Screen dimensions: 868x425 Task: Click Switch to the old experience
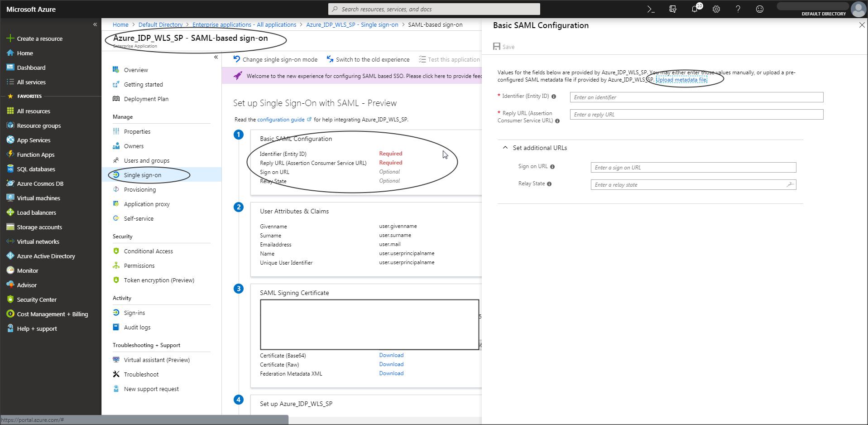click(368, 59)
